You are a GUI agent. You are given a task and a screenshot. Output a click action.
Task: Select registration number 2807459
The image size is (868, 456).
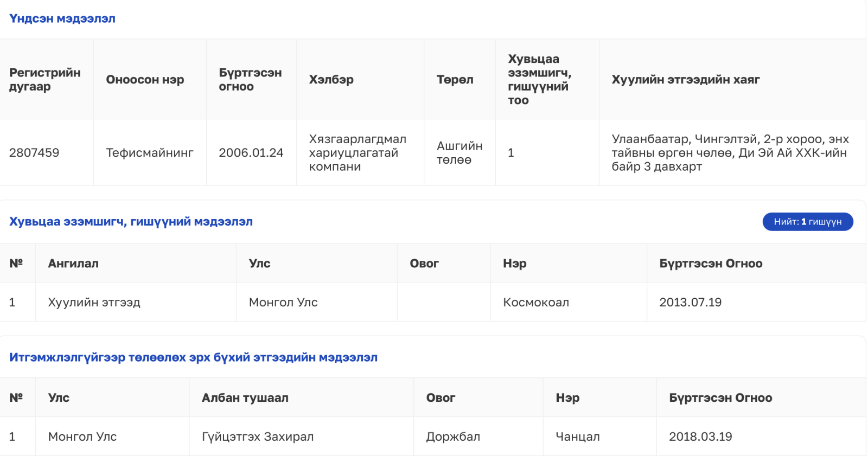point(34,153)
